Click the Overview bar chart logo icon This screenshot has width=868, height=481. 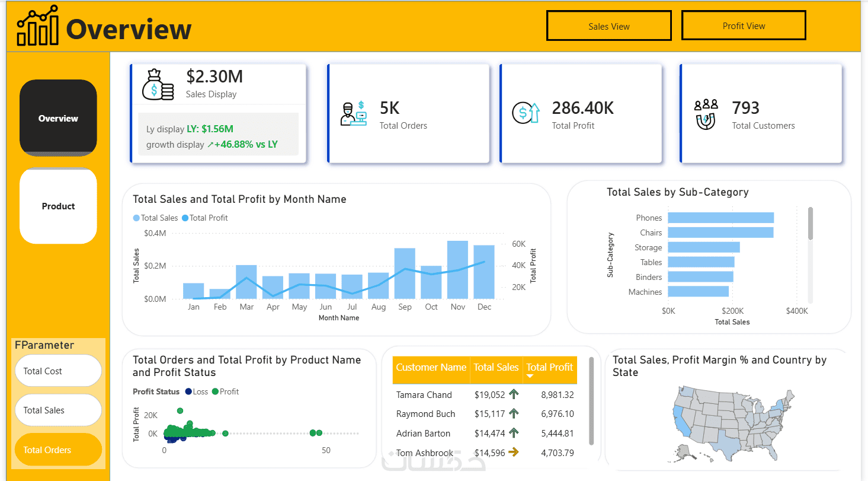38,26
